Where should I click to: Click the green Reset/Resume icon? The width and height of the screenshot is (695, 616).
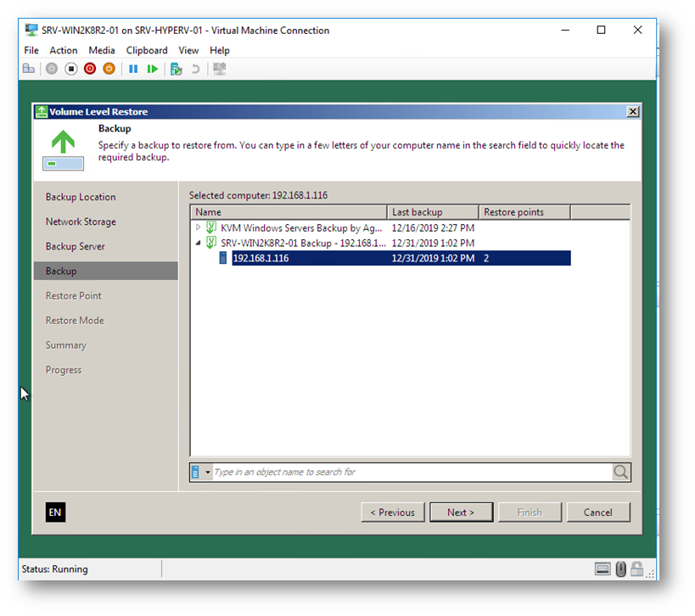pos(153,69)
